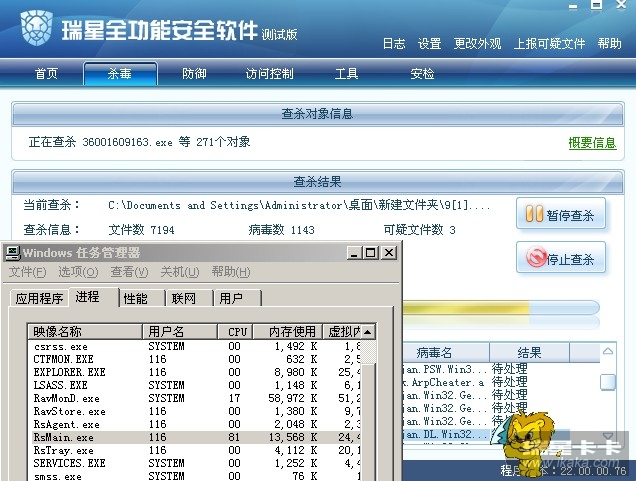
Task: Open the 工具 tools tab
Action: (x=346, y=73)
